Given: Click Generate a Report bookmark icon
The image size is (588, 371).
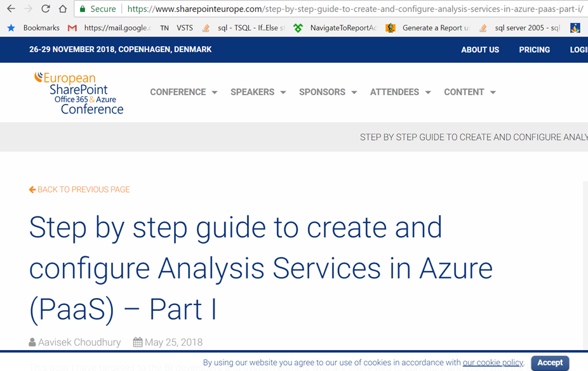Looking at the screenshot, I should tap(391, 28).
